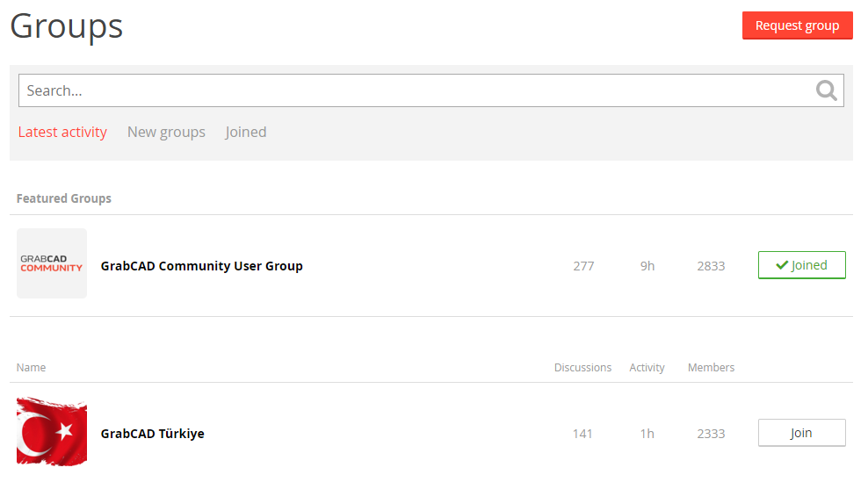The image size is (868, 482).
Task: Sort by the Activity column header
Action: pyautogui.click(x=647, y=368)
